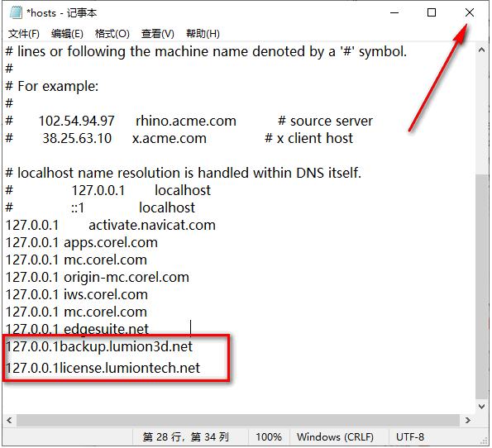Image resolution: width=492 pixels, height=448 pixels.
Task: Click the vertical scrollbar up arrow
Action: pyautogui.click(x=481, y=50)
